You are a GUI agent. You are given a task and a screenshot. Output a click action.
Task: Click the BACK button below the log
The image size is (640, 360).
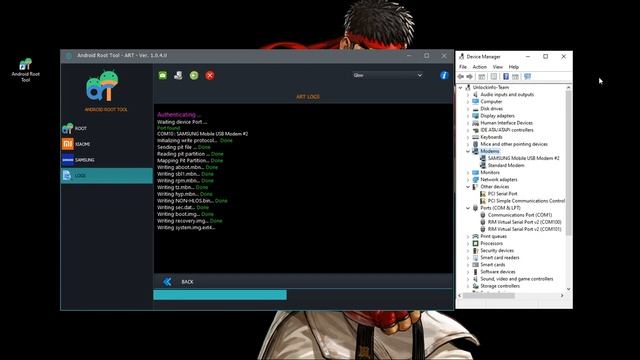(187, 282)
